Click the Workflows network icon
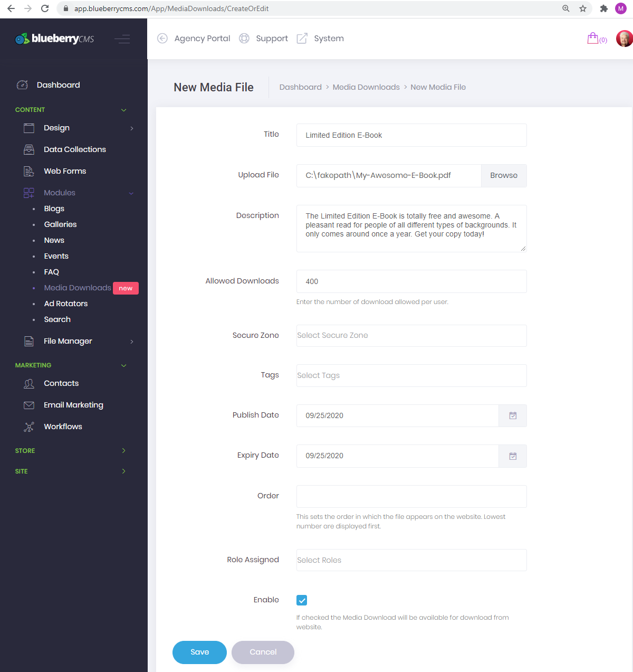The height and width of the screenshot is (672, 633). click(29, 427)
